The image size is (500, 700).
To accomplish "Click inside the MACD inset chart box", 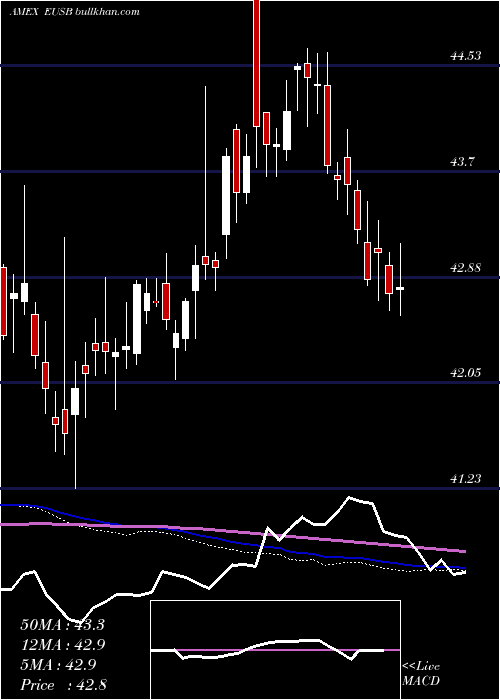I will coord(275,650).
